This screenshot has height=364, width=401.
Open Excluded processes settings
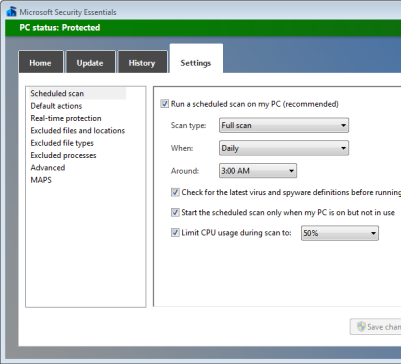tap(63, 155)
